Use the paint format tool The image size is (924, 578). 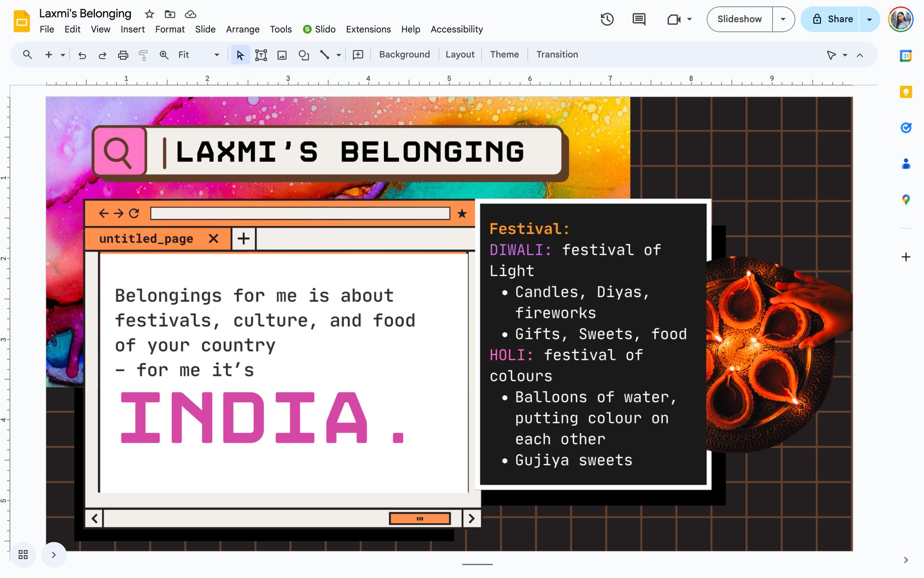coord(143,54)
